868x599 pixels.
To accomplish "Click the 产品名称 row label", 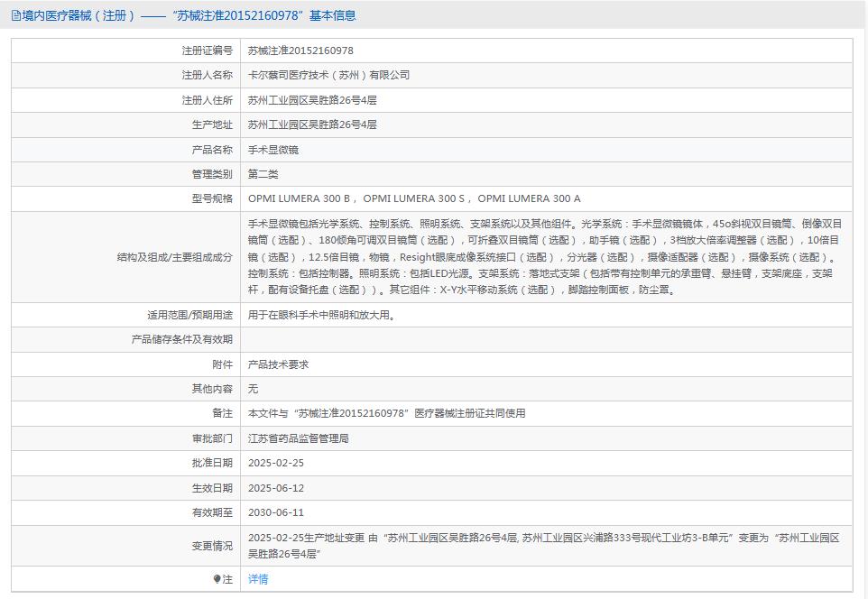I will [212, 150].
